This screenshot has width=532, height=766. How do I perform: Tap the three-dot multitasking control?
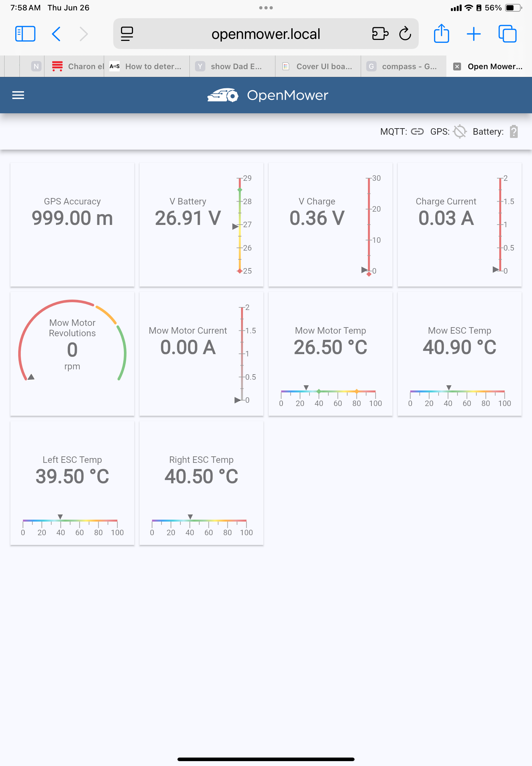click(266, 8)
